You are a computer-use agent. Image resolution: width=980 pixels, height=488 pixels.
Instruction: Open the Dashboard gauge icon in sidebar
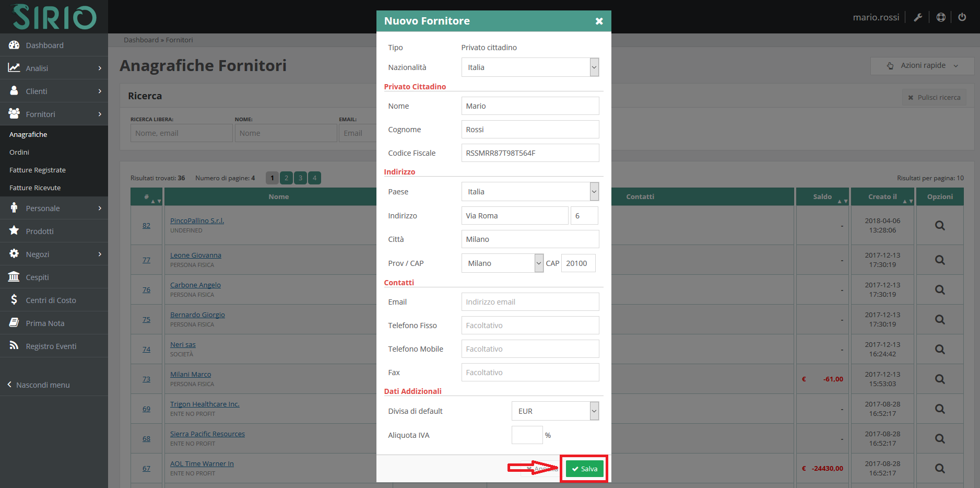tap(14, 45)
